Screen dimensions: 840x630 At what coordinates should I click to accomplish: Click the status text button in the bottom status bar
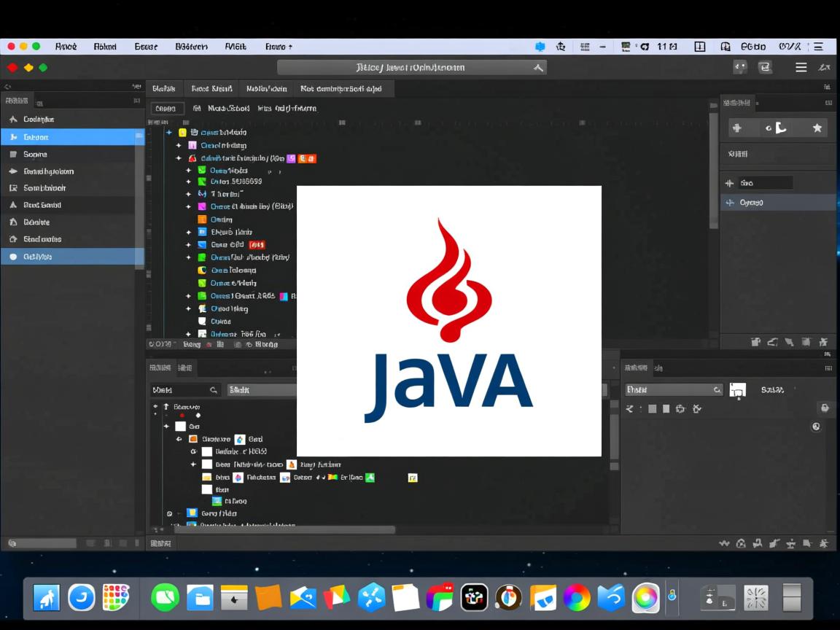(x=160, y=542)
